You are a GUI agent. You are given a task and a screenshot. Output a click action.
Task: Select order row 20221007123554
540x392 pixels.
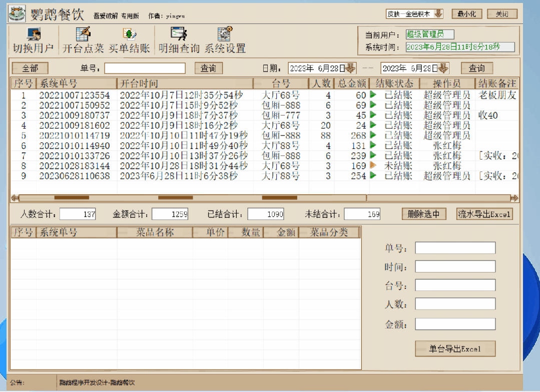point(264,95)
